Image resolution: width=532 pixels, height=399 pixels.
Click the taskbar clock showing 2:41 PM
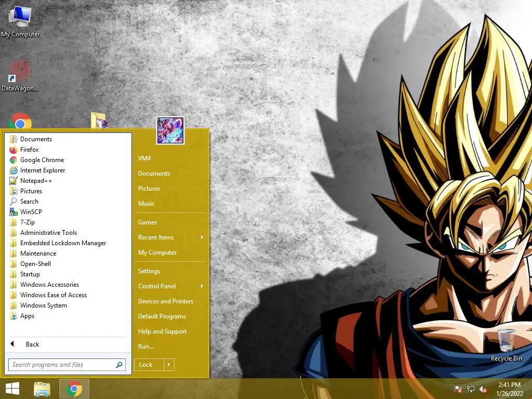510,389
